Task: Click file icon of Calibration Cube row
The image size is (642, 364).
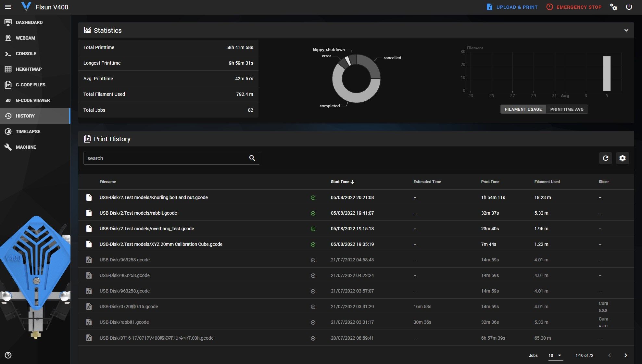Action: click(x=89, y=244)
